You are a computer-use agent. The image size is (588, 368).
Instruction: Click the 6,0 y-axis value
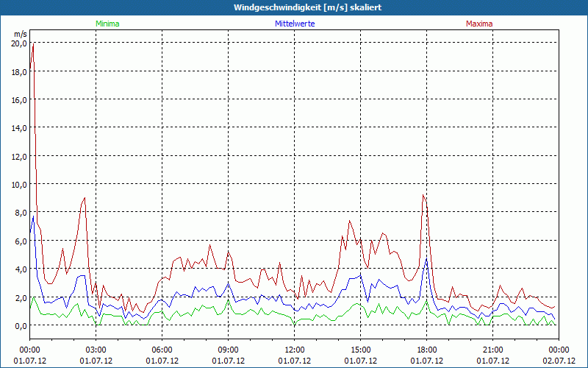pos(21,241)
